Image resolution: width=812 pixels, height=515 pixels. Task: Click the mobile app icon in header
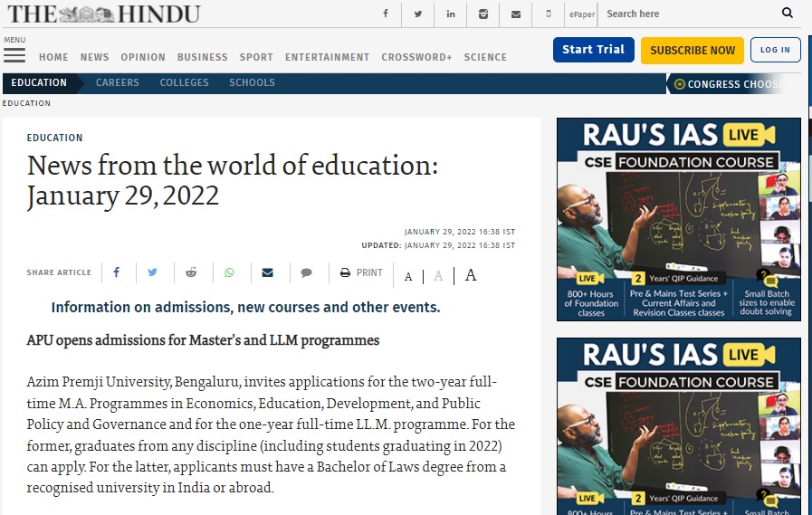549,14
